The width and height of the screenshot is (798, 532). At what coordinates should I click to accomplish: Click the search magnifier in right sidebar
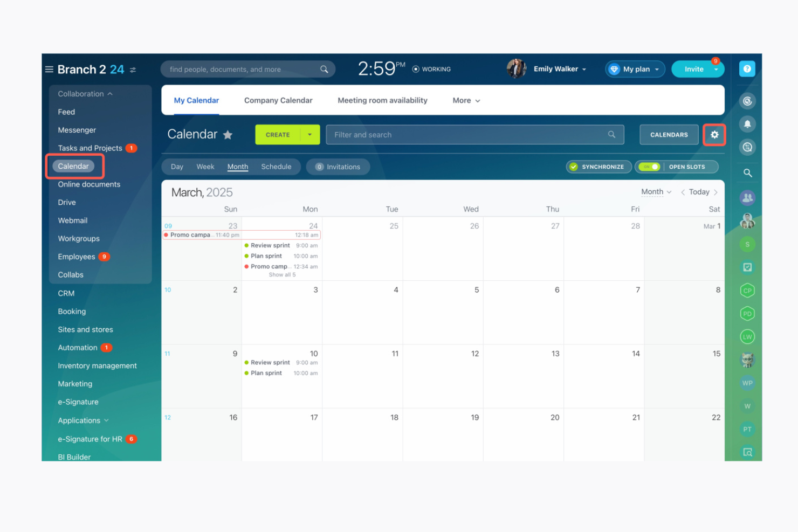[x=747, y=173]
